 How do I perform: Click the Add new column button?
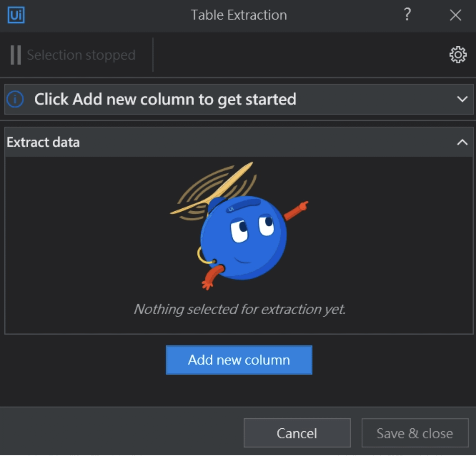coord(239,360)
